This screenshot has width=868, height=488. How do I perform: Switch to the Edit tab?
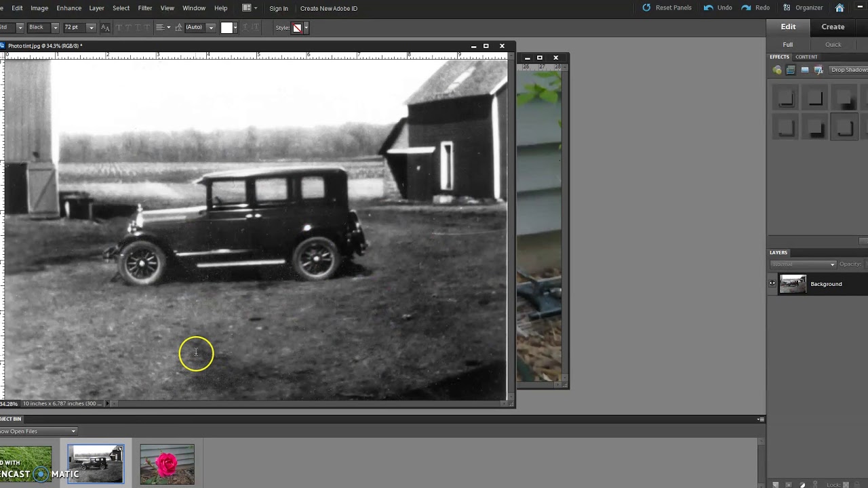click(x=788, y=27)
